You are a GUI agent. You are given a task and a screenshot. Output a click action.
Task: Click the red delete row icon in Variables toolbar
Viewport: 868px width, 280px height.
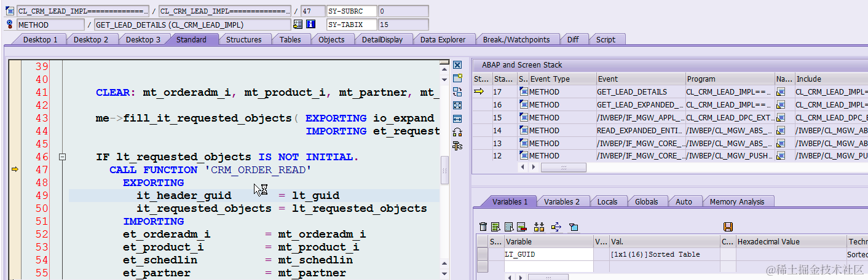point(522,227)
